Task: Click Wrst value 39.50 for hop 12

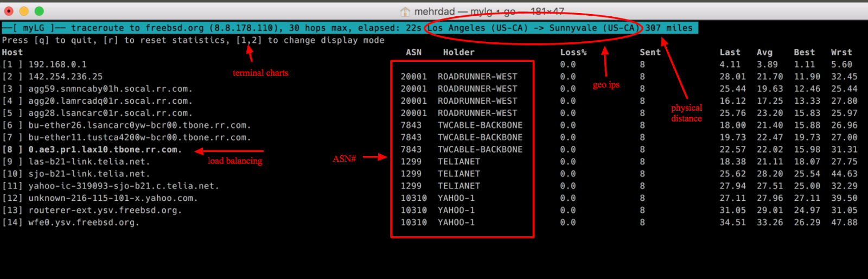Action: coord(844,198)
